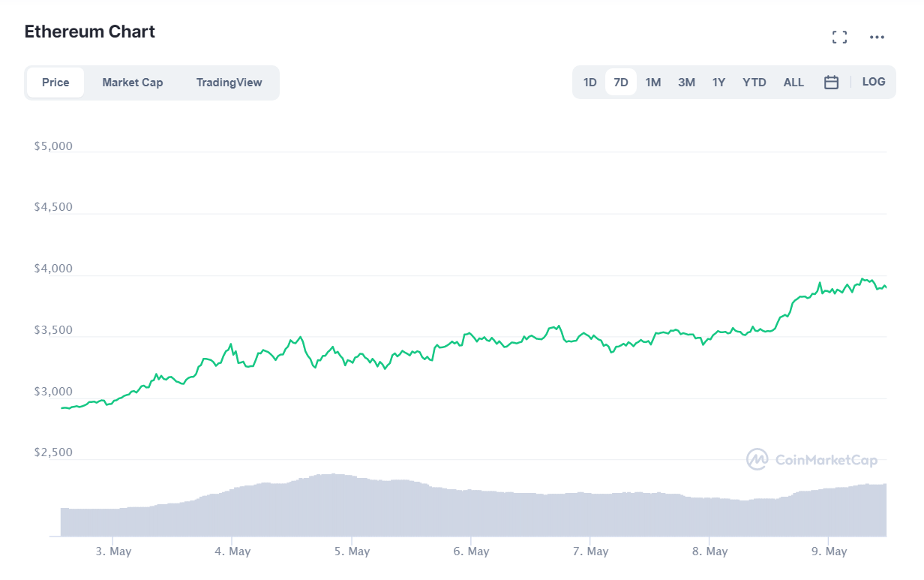This screenshot has width=924, height=580.
Task: Click the $4,000 price axis label
Action: (53, 269)
